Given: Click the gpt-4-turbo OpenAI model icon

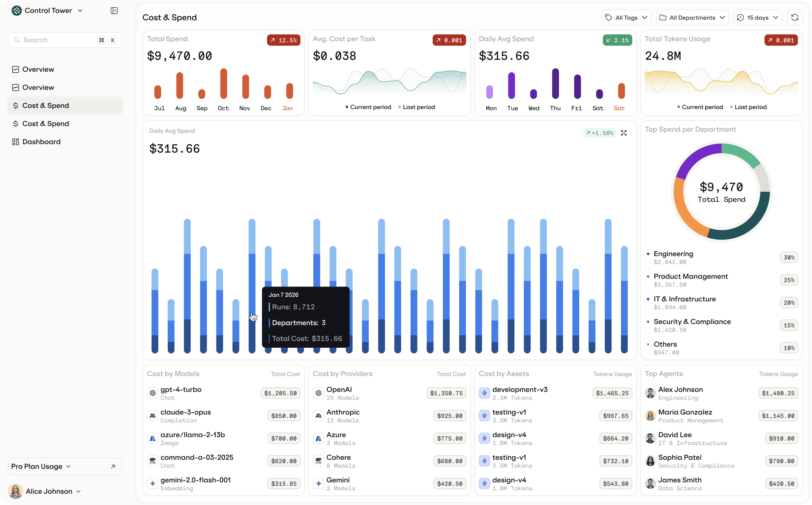Looking at the screenshot, I should coord(153,393).
